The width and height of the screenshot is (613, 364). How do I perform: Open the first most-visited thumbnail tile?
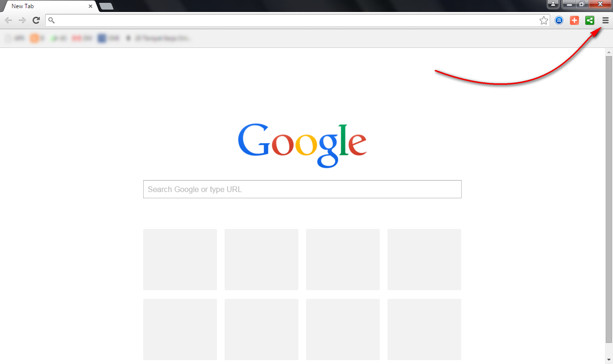coord(180,260)
